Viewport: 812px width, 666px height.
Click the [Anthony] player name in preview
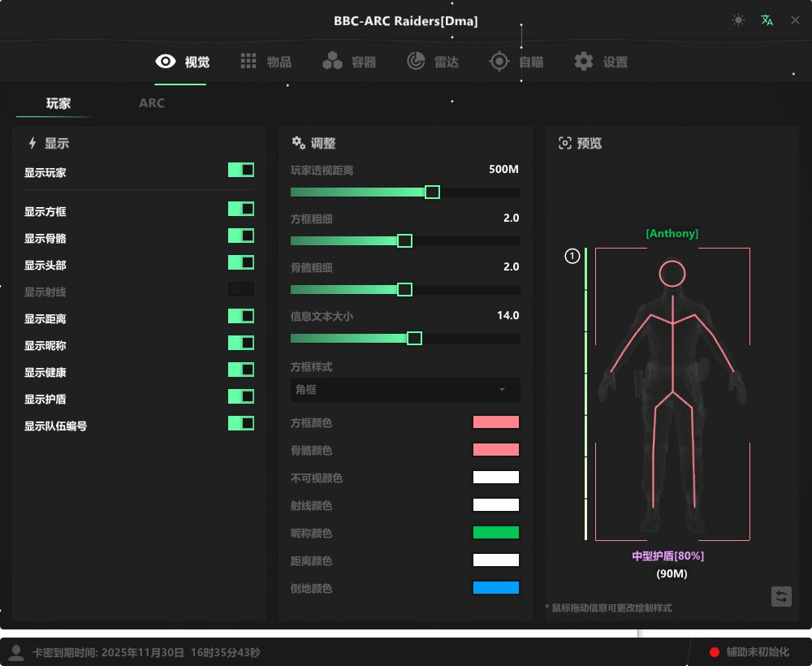click(672, 233)
